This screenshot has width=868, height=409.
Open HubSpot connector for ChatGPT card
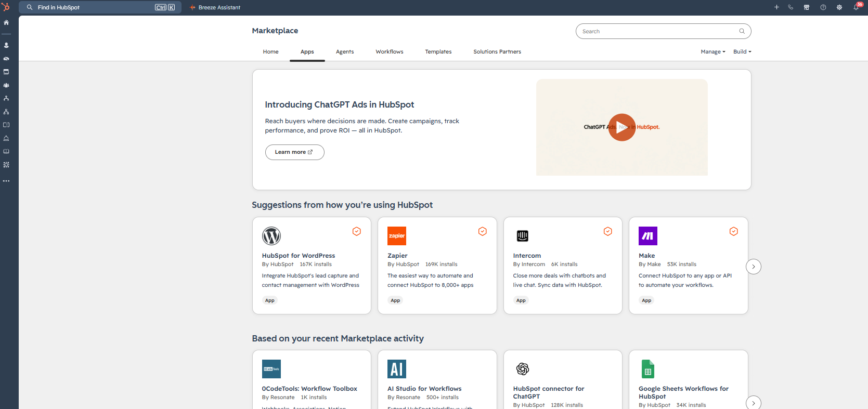[563, 379]
